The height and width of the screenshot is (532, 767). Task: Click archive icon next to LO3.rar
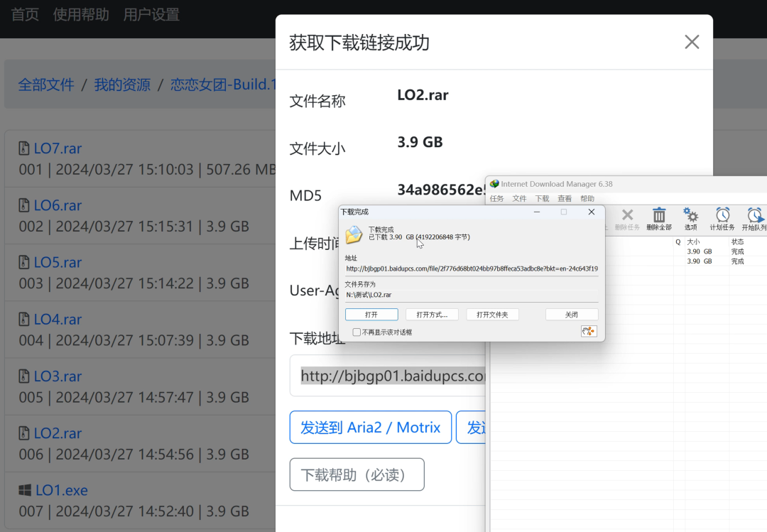24,376
